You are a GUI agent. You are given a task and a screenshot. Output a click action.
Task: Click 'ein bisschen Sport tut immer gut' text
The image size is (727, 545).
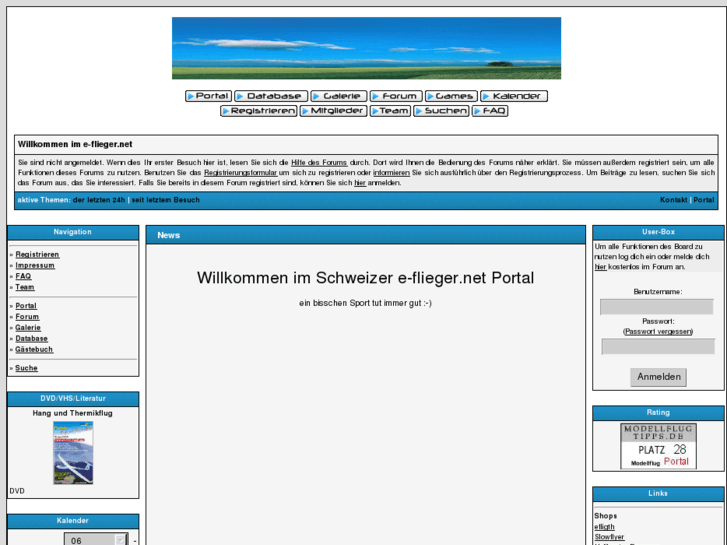click(x=365, y=303)
